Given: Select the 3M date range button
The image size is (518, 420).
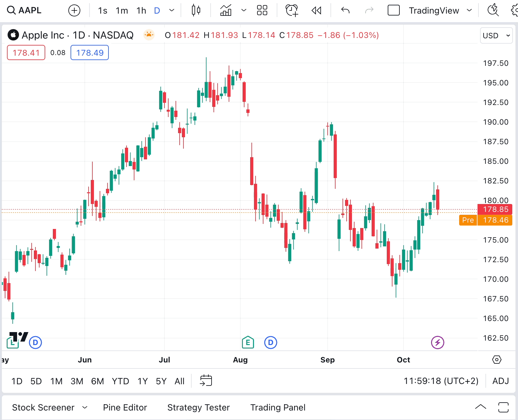Looking at the screenshot, I should [x=77, y=381].
